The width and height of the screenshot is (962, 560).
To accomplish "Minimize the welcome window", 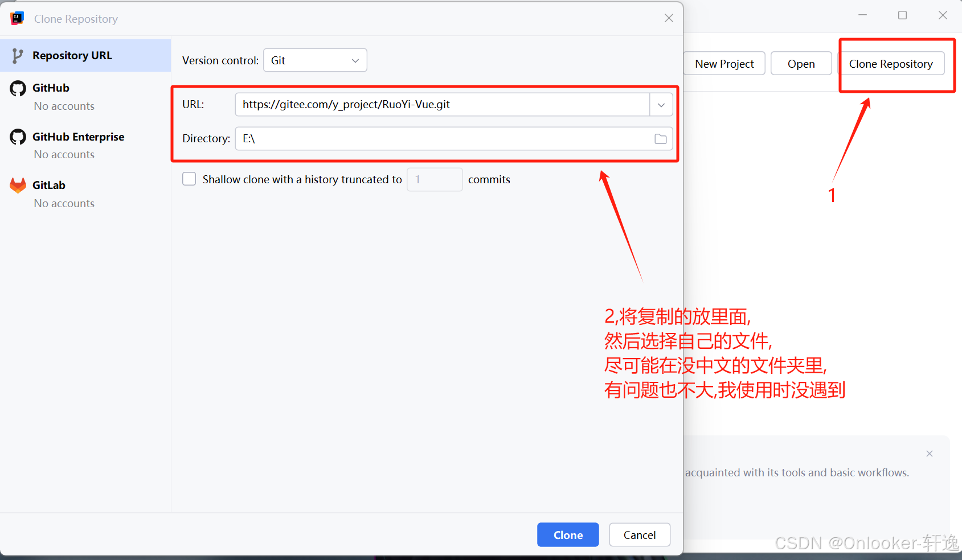I will (x=863, y=15).
